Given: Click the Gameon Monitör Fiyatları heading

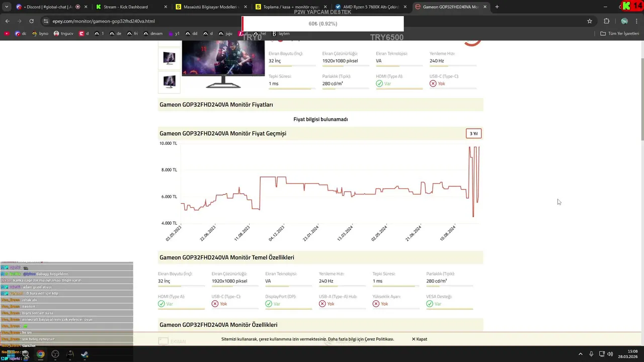Looking at the screenshot, I should pyautogui.click(x=216, y=105).
